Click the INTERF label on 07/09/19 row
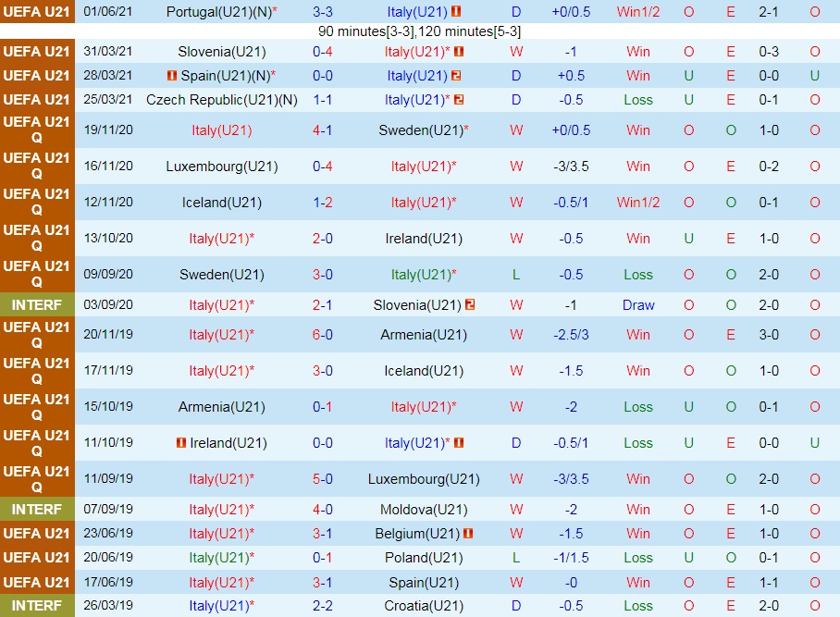840x617 pixels. point(37,509)
